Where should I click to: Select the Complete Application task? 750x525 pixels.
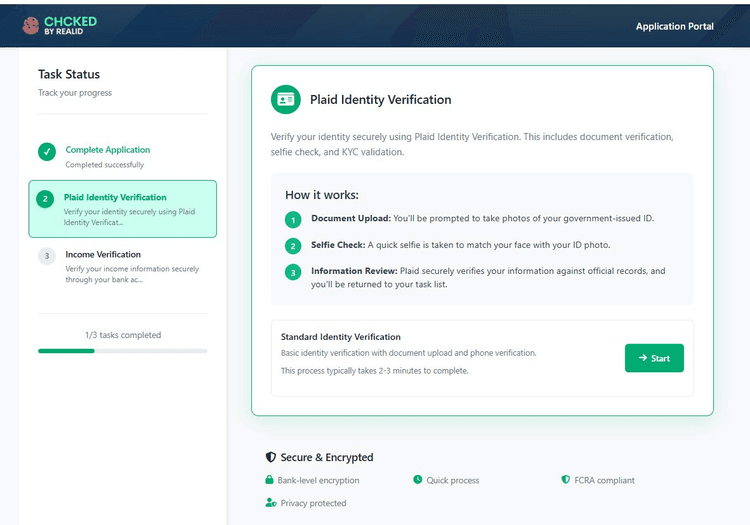(x=122, y=156)
